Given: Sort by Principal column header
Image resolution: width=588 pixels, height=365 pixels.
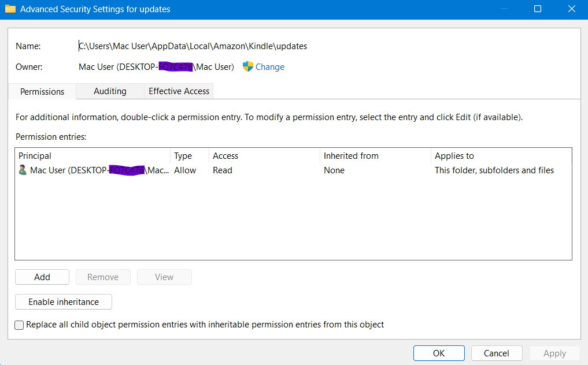Looking at the screenshot, I should [x=35, y=156].
